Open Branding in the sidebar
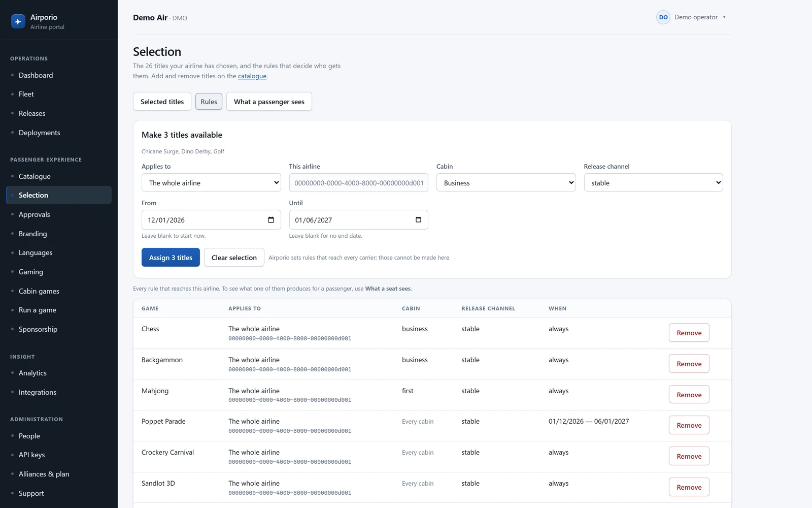812x508 pixels. (x=59, y=234)
